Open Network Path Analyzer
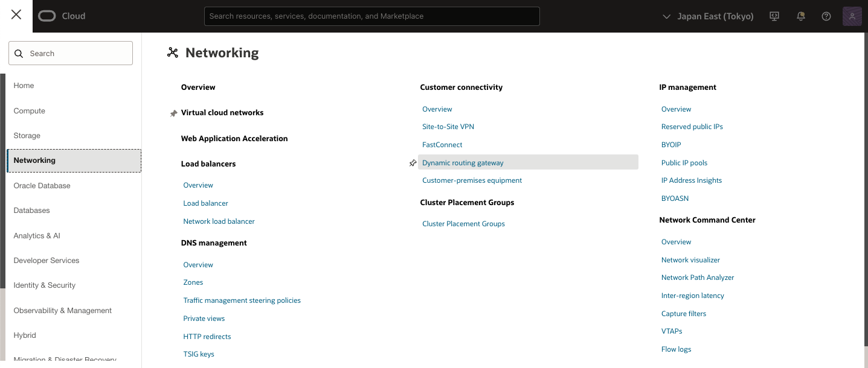This screenshot has width=868, height=368. click(x=698, y=278)
